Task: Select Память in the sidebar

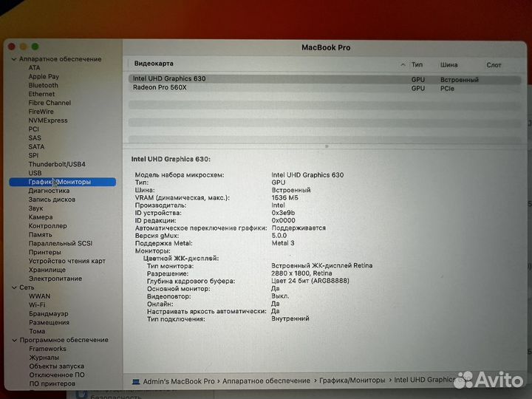Action: 40,235
